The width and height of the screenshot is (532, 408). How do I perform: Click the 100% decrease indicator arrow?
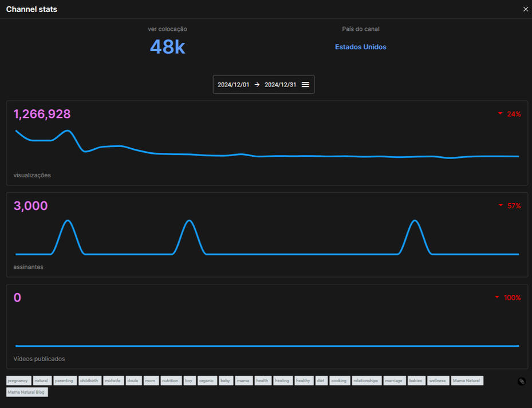click(497, 297)
